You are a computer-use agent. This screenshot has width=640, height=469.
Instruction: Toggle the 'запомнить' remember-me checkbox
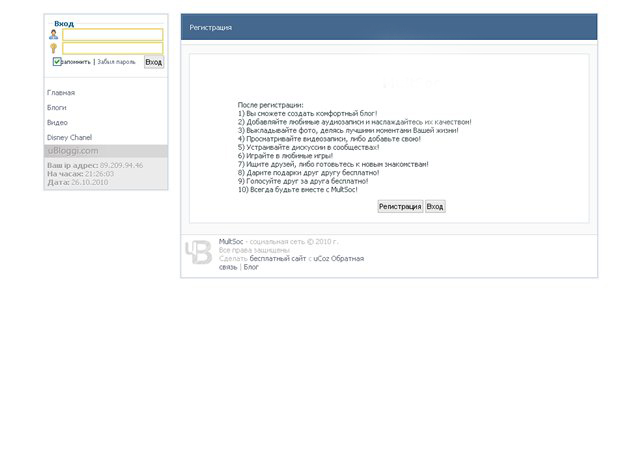57,62
